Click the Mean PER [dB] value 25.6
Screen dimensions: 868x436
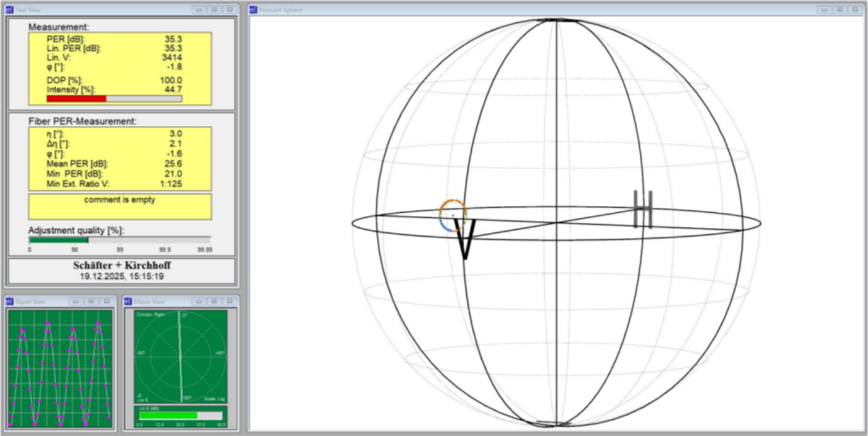point(173,164)
